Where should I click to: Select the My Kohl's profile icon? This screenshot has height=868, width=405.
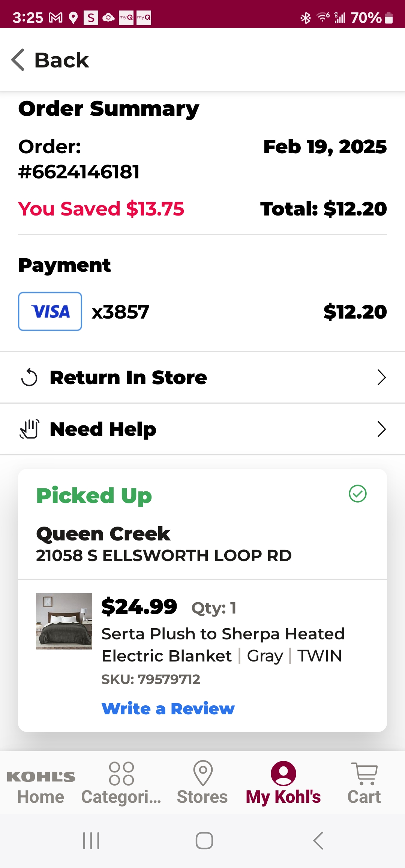pos(283,773)
